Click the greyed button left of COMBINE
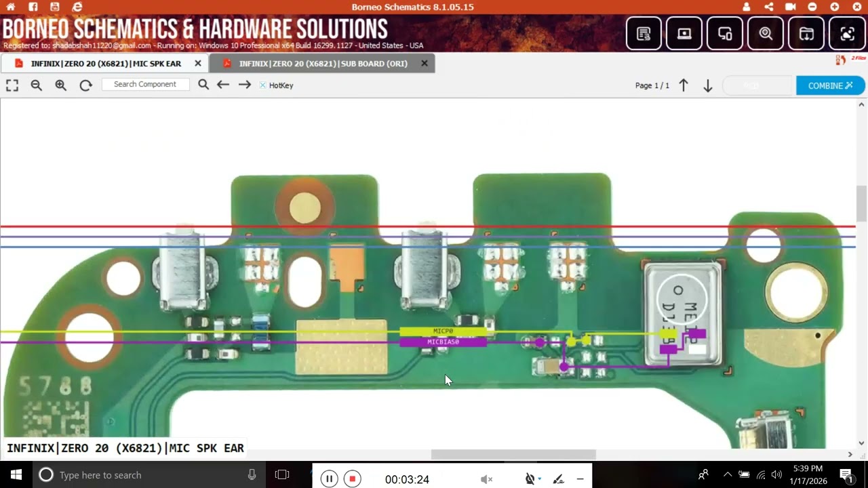The image size is (868, 488). pos(757,85)
